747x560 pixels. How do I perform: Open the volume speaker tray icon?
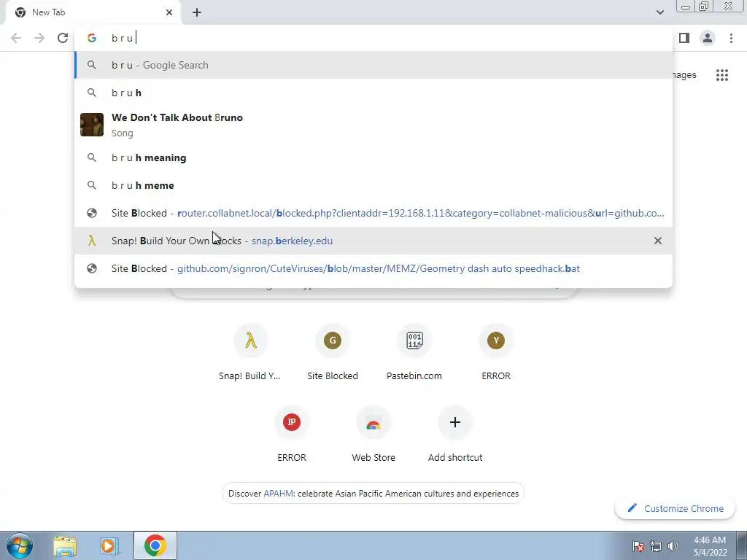point(673,546)
